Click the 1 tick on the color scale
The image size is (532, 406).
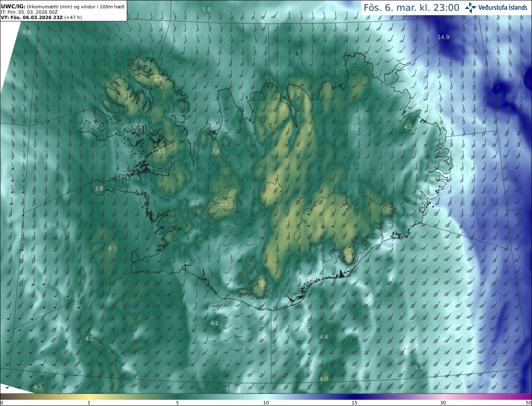tap(89, 403)
